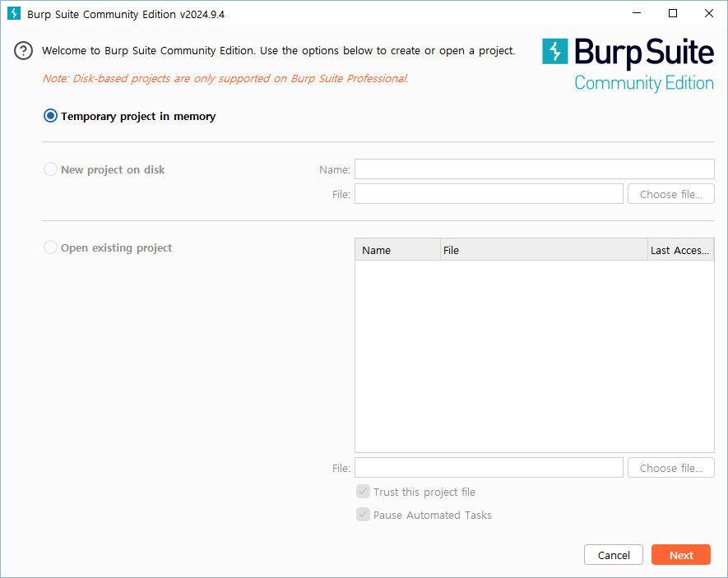
Task: Click the welcome message text
Action: click(279, 50)
